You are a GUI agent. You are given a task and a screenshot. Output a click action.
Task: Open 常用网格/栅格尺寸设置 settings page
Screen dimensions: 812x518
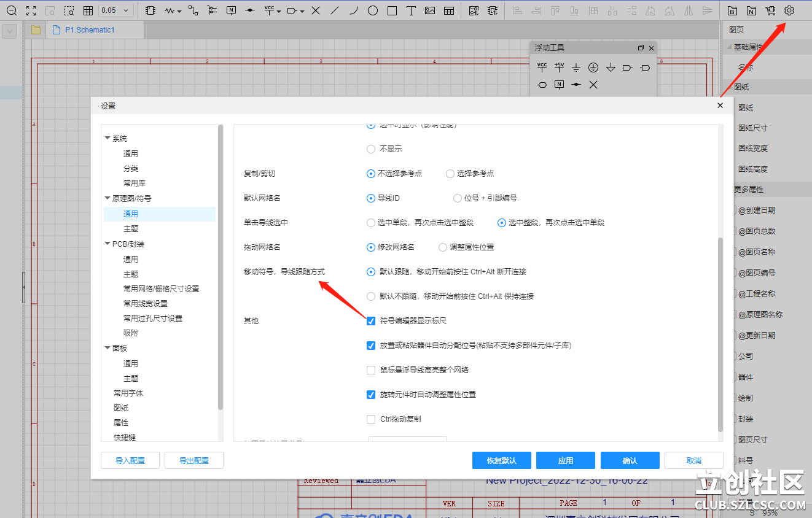(161, 289)
